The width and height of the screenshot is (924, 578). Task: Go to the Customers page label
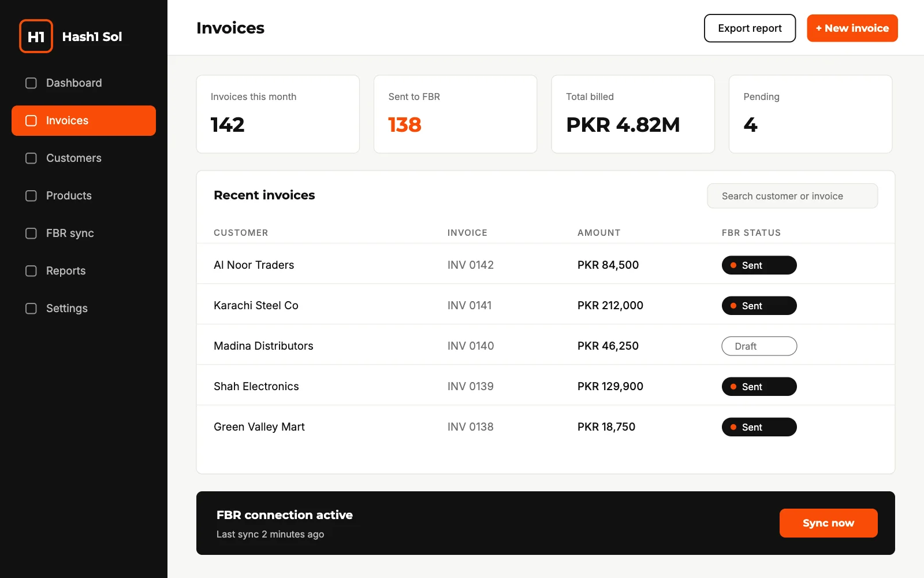(74, 158)
